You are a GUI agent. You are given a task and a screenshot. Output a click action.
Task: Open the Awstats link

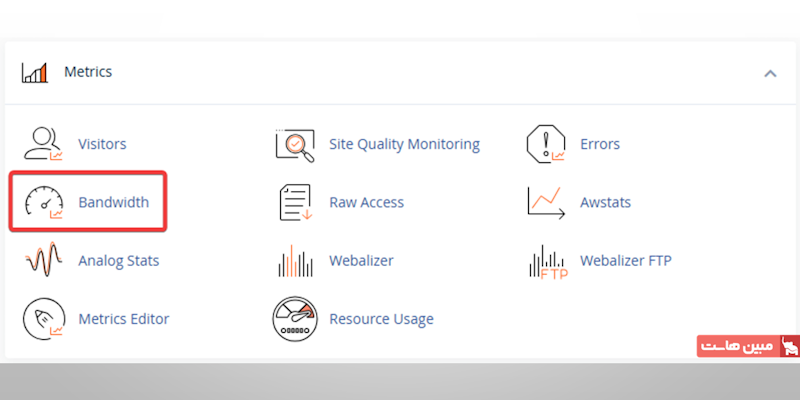coord(605,203)
